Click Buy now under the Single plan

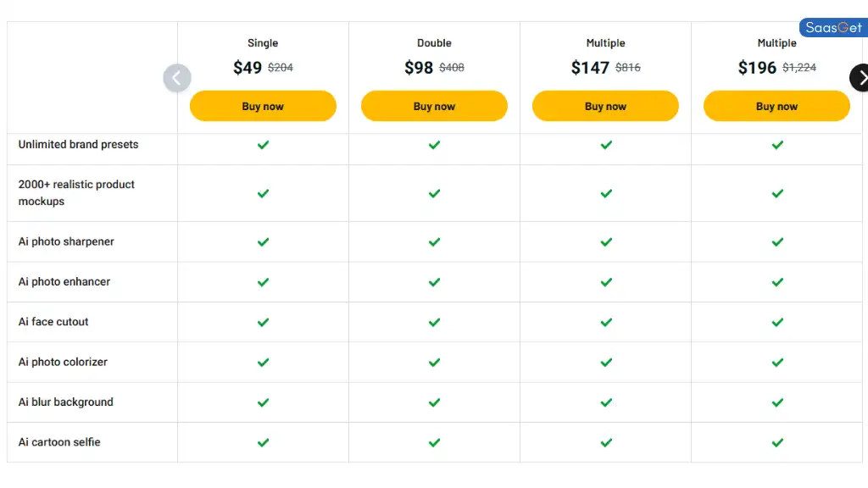point(263,105)
